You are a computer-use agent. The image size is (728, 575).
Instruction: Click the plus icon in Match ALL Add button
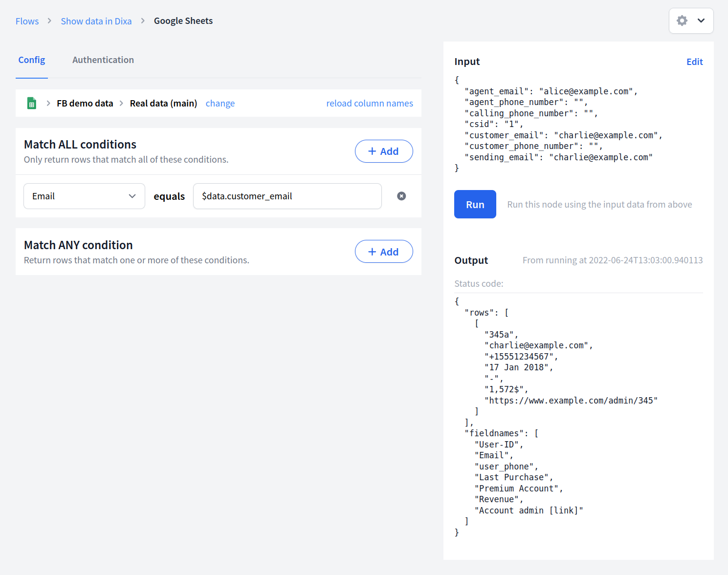pos(372,151)
